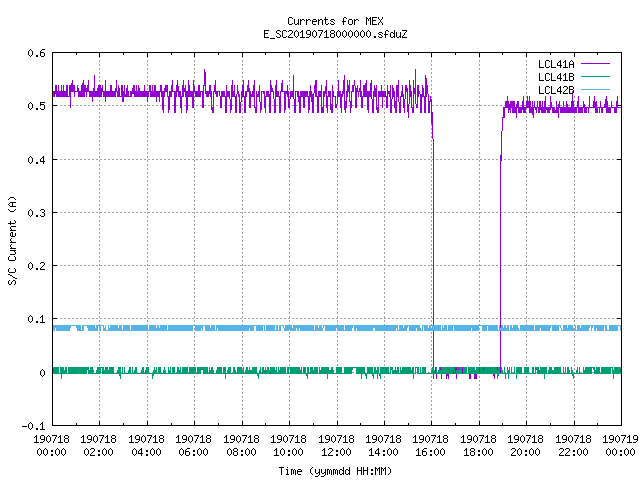Click the blue LCL42B legend line sample
This screenshot has width=640, height=480.
click(595, 89)
